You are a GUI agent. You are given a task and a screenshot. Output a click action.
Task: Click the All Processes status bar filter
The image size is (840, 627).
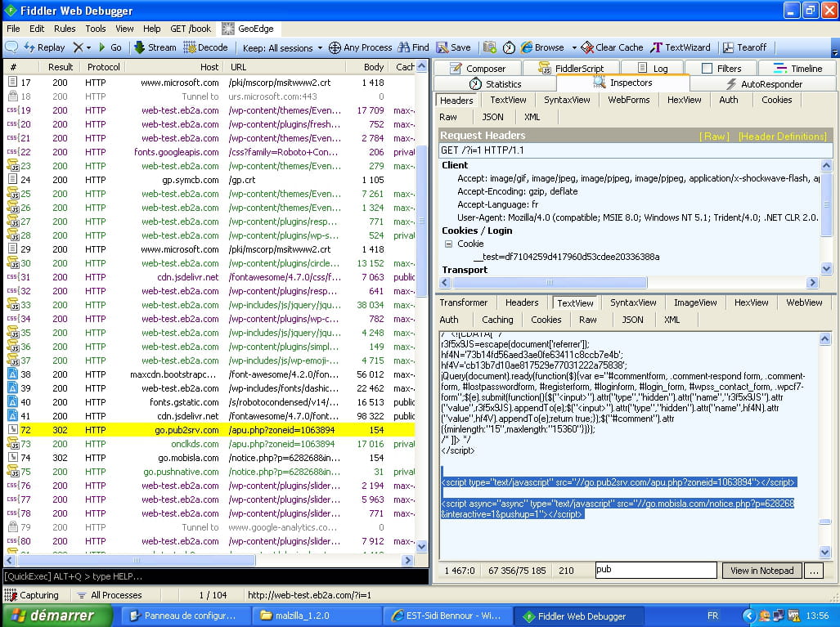110,595
